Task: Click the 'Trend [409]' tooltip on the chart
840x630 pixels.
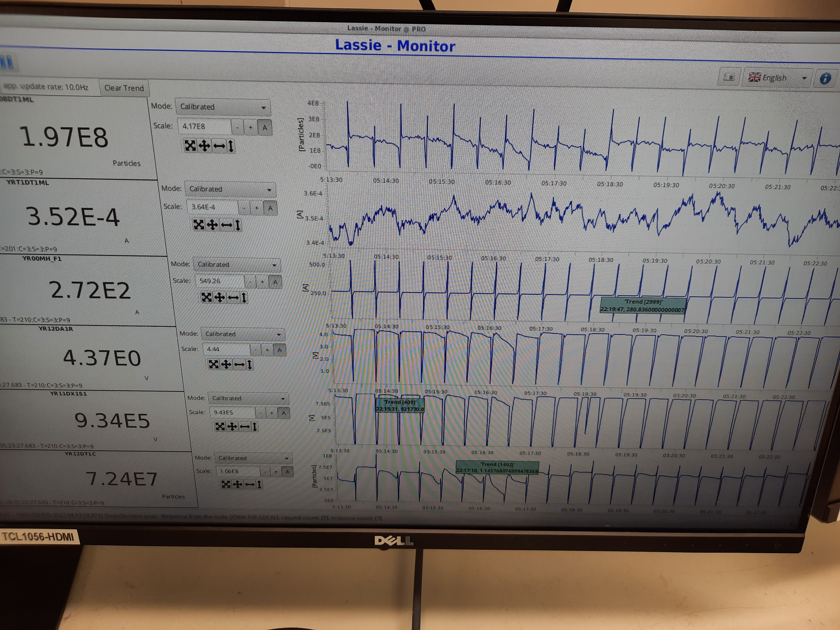Action: (x=400, y=406)
